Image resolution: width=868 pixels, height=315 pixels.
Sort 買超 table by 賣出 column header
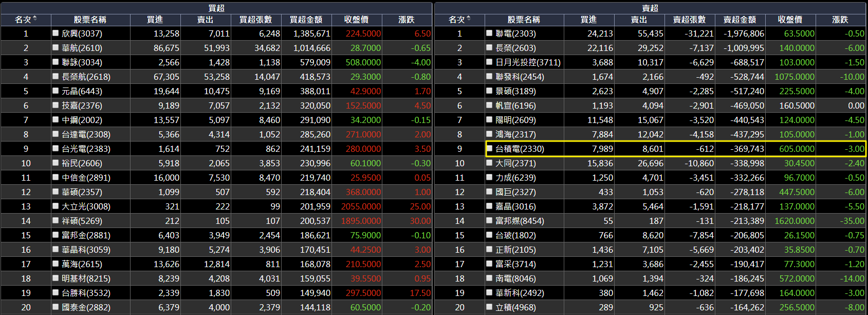click(205, 20)
